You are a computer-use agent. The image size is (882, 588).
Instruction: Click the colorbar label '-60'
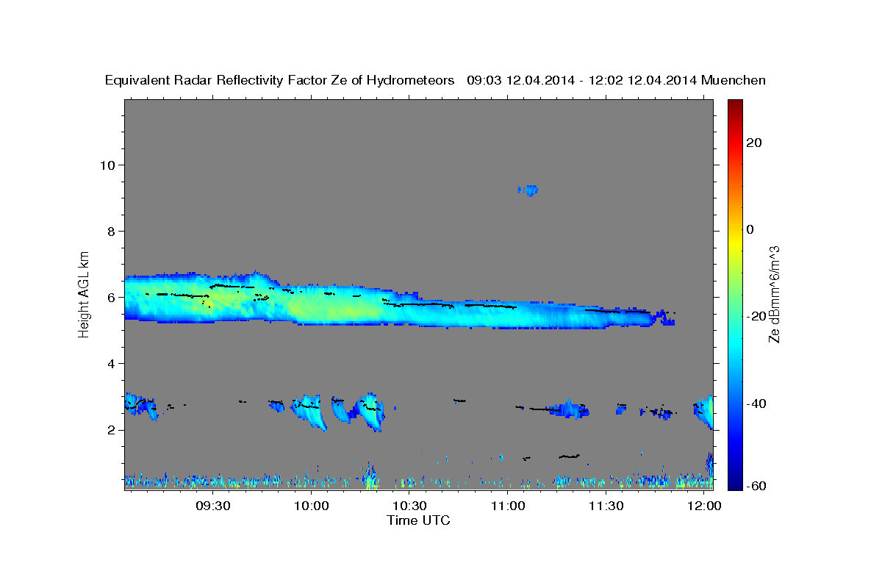756,485
